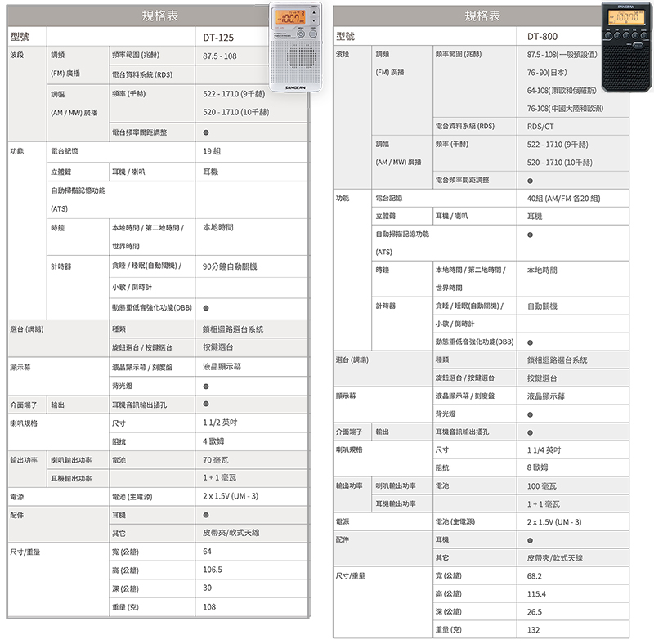Click the dot beside "背光燈" in DT-125 table

point(206,387)
